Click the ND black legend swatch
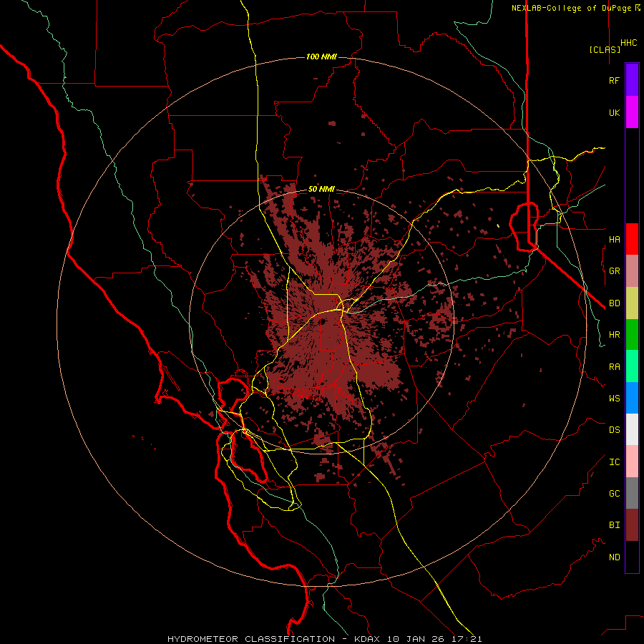The height and width of the screenshot is (644, 644). (632, 557)
